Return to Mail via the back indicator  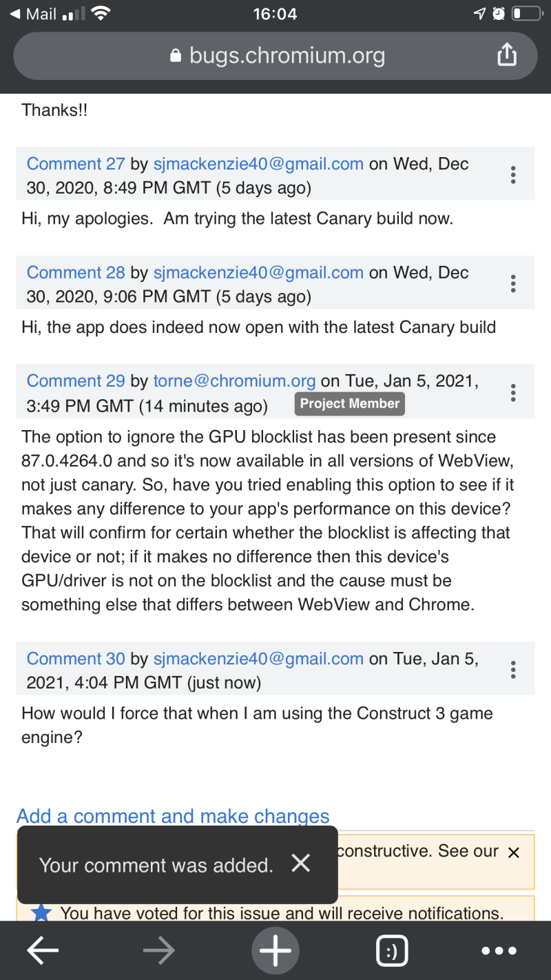click(x=33, y=14)
